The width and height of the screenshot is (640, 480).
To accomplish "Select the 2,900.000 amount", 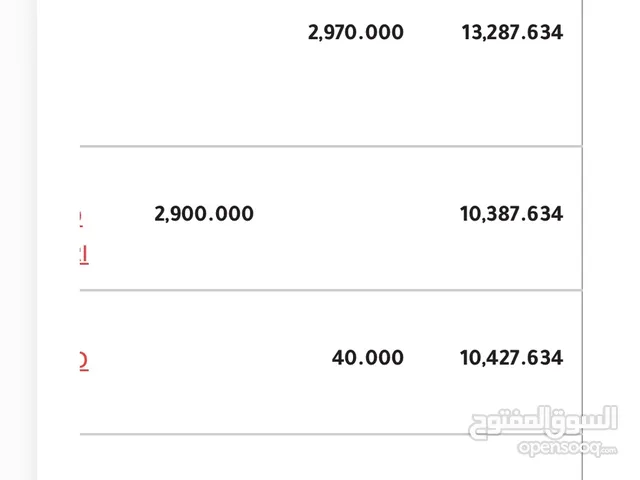I will (x=204, y=214).
